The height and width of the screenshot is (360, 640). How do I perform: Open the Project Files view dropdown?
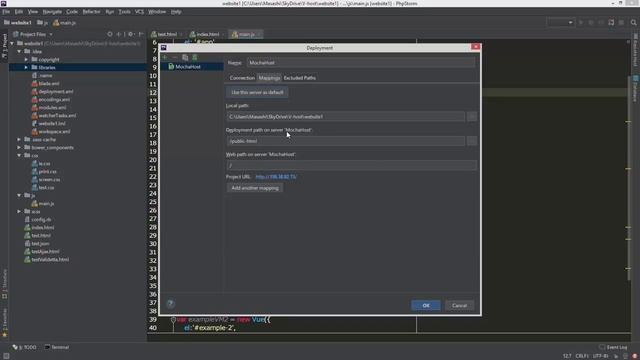(x=33, y=34)
